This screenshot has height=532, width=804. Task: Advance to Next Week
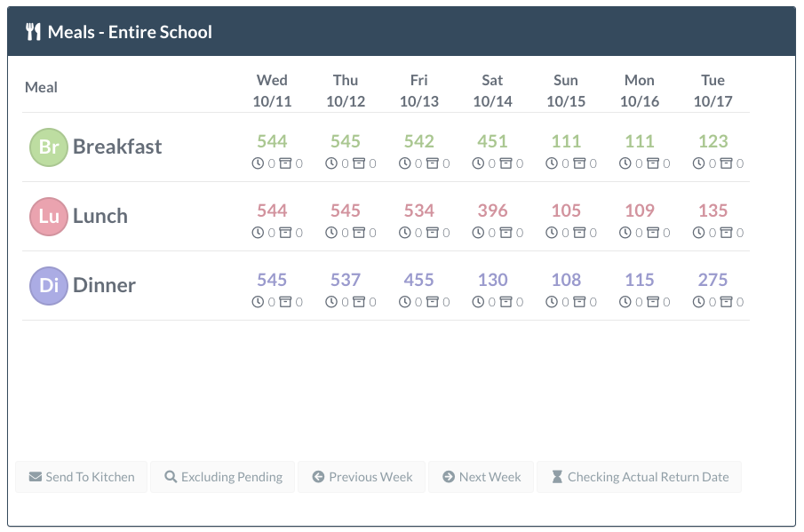(482, 477)
